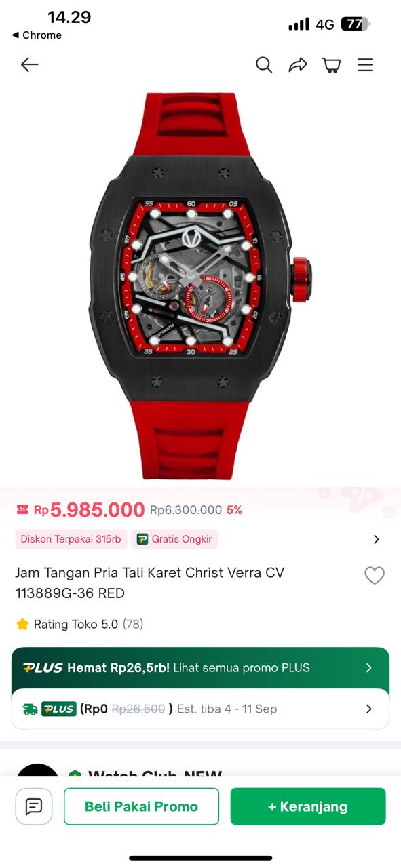Share this product via share icon

(x=298, y=64)
